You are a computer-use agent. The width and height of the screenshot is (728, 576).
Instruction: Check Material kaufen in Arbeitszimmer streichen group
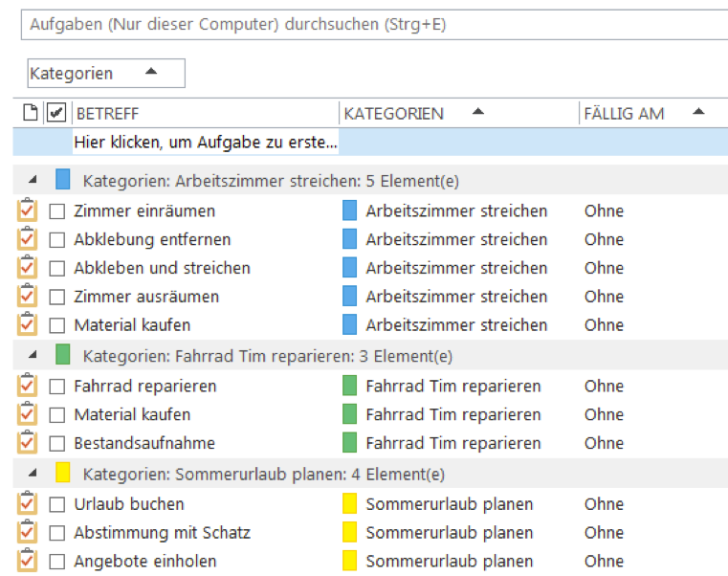[57, 325]
